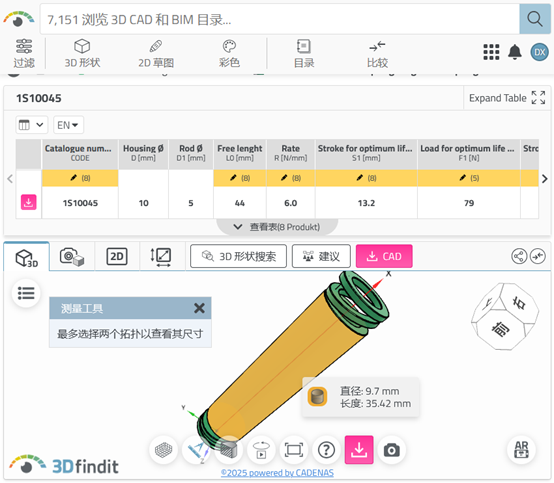
Task: Take a viewer screenshot with camera
Action: click(x=391, y=450)
